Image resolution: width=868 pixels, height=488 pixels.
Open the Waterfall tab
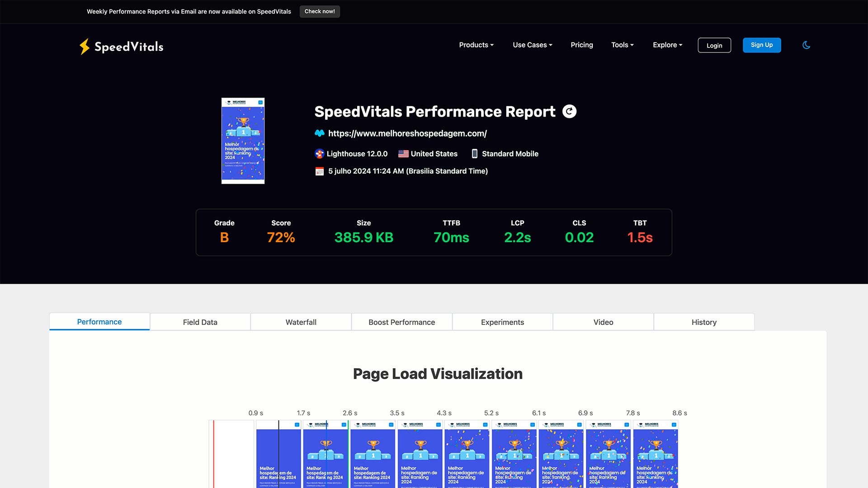(x=301, y=322)
